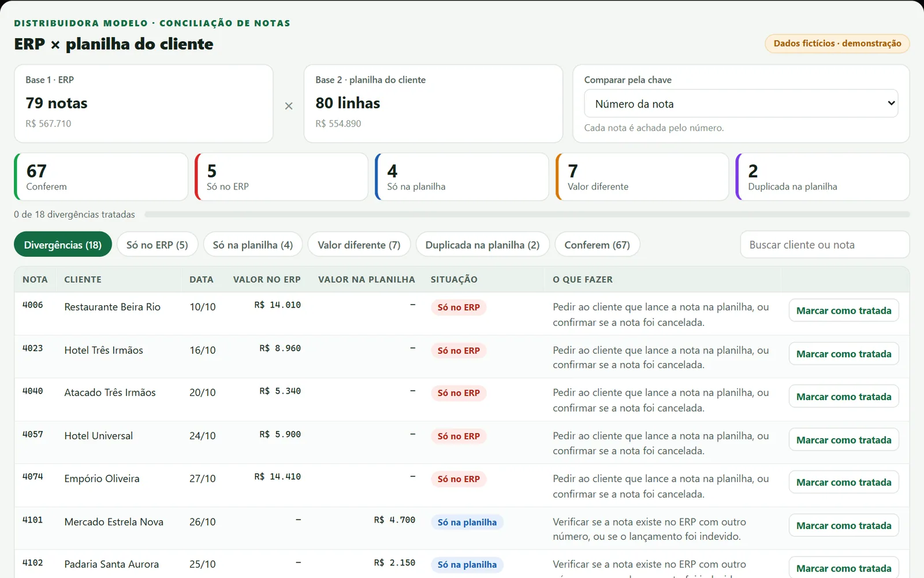
Task: Click the 67 Conferem summary card
Action: [101, 177]
